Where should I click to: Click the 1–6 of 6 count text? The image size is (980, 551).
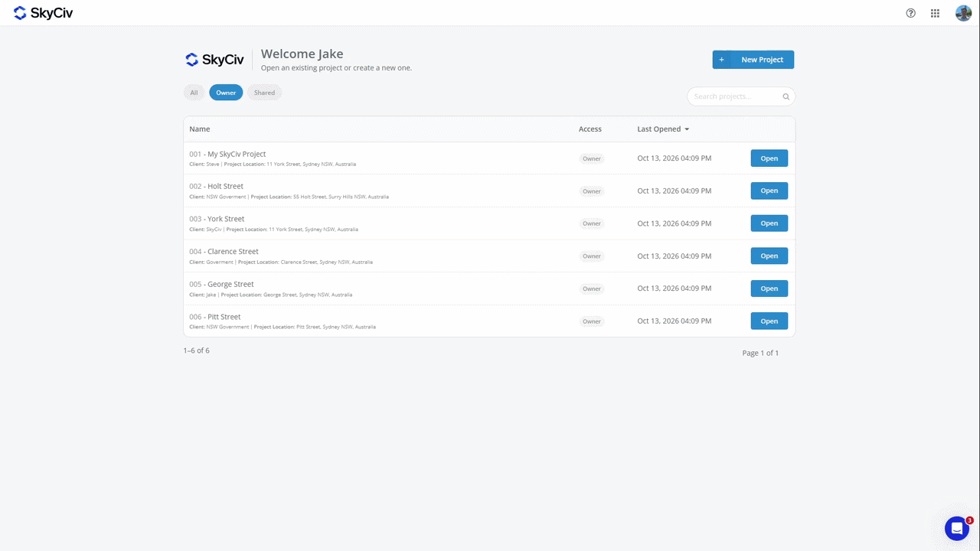click(x=196, y=350)
